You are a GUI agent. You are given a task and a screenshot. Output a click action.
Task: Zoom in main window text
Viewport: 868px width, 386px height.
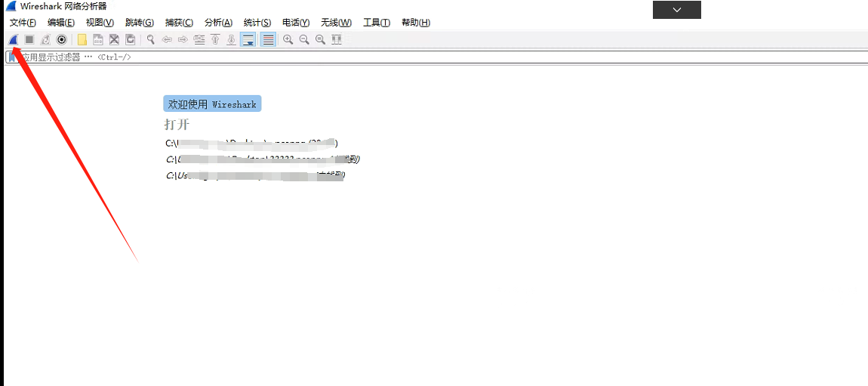(288, 39)
